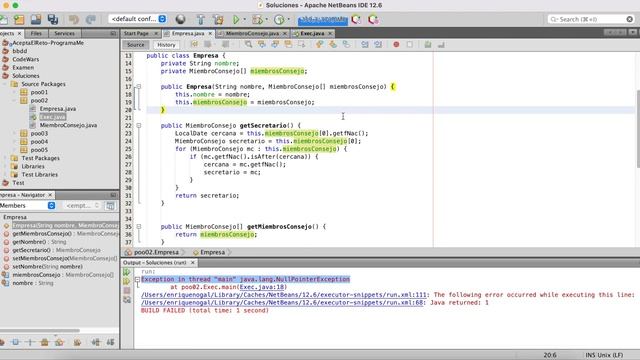Screen dimensions: 640x360
Task: Select MiembroConsejo.java in project tree
Action: coord(68,125)
